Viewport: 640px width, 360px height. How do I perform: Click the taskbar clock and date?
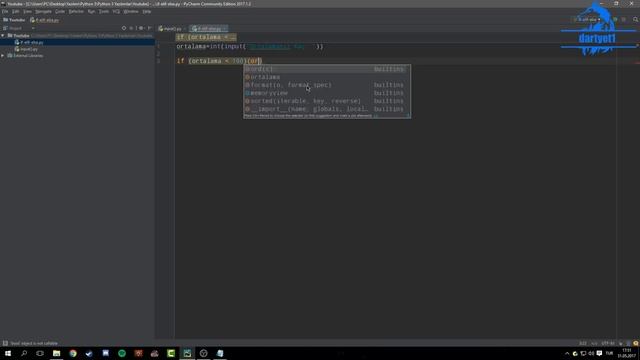627,353
